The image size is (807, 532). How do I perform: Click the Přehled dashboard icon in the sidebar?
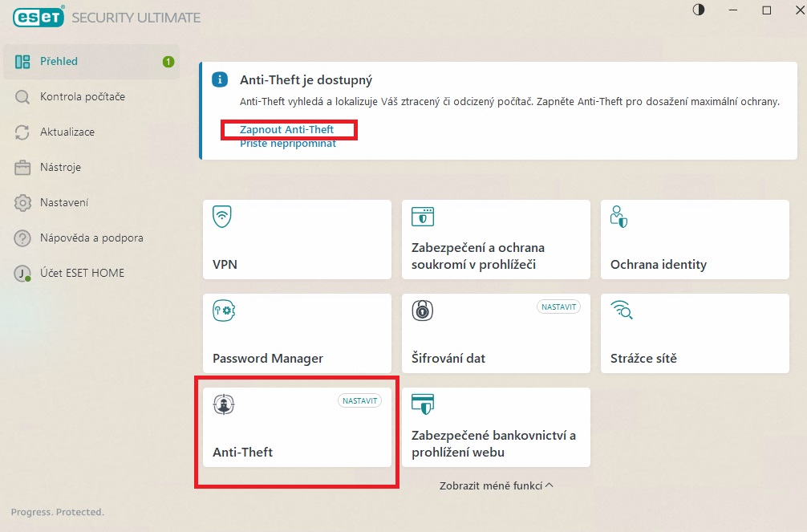click(x=22, y=62)
